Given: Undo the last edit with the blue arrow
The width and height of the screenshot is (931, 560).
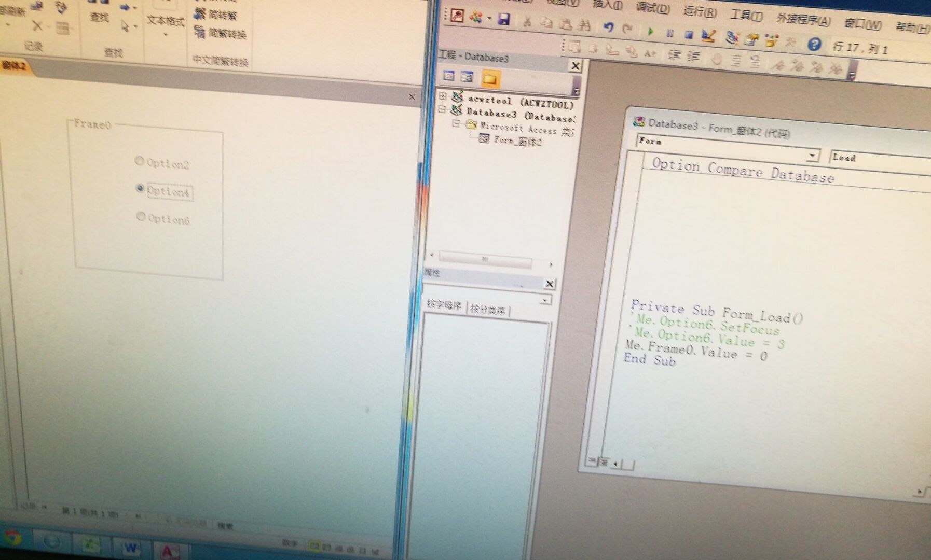Looking at the screenshot, I should (x=608, y=27).
